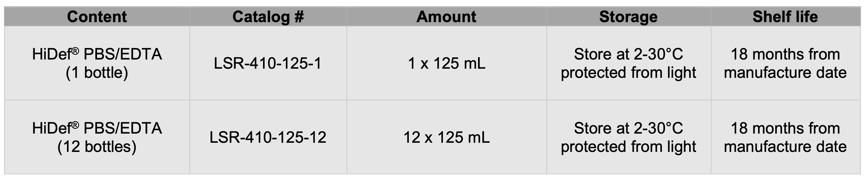868x181 pixels.
Task: Click HiDef PBS/EDTA (1 bottle) cell
Action: click(97, 63)
